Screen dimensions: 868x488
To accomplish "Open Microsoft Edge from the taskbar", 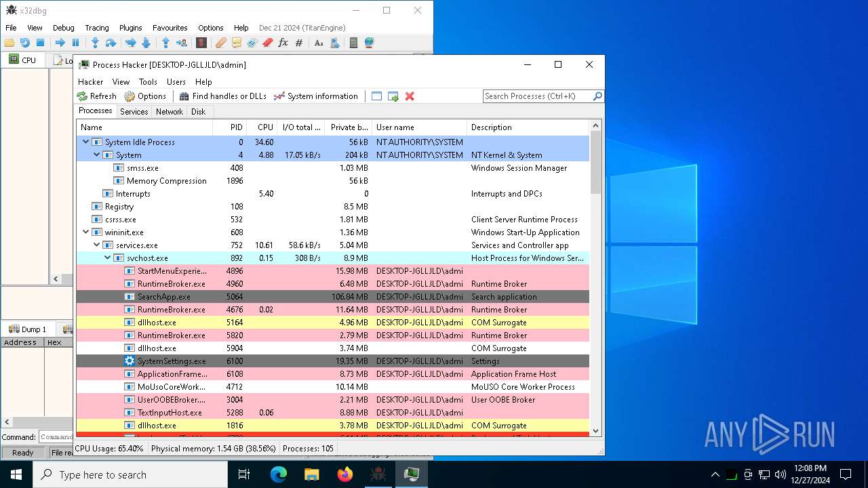I will (x=279, y=474).
